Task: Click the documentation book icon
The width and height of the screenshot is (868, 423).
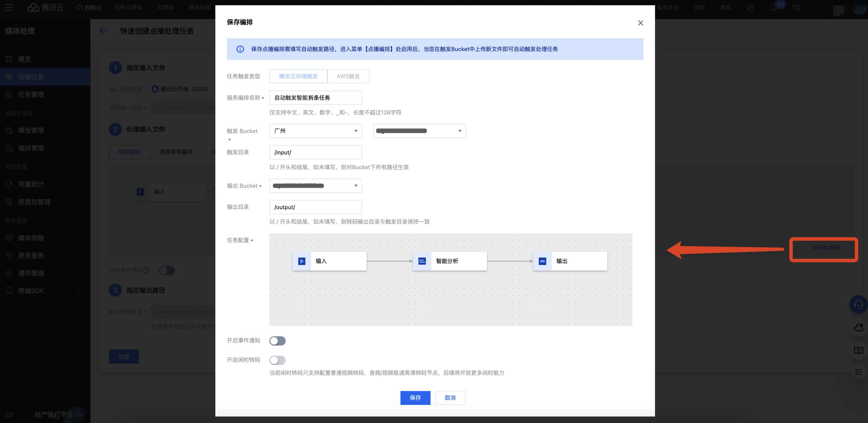Action: coord(858,350)
